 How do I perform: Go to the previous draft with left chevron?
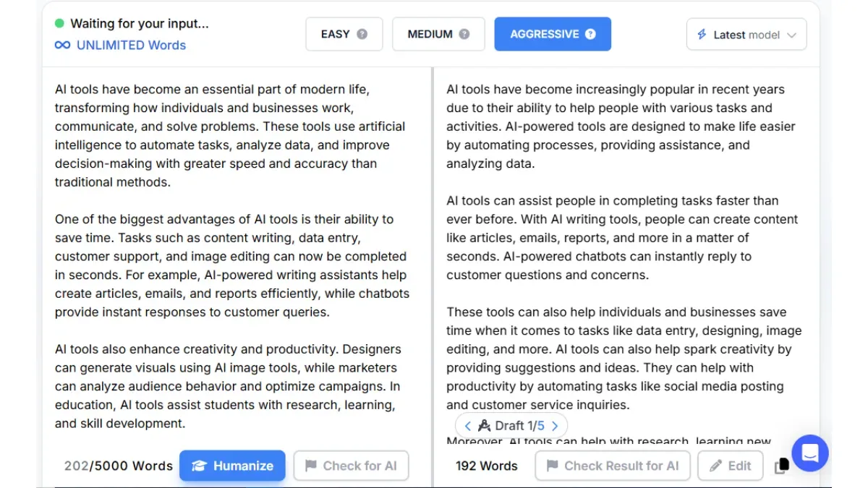point(467,426)
